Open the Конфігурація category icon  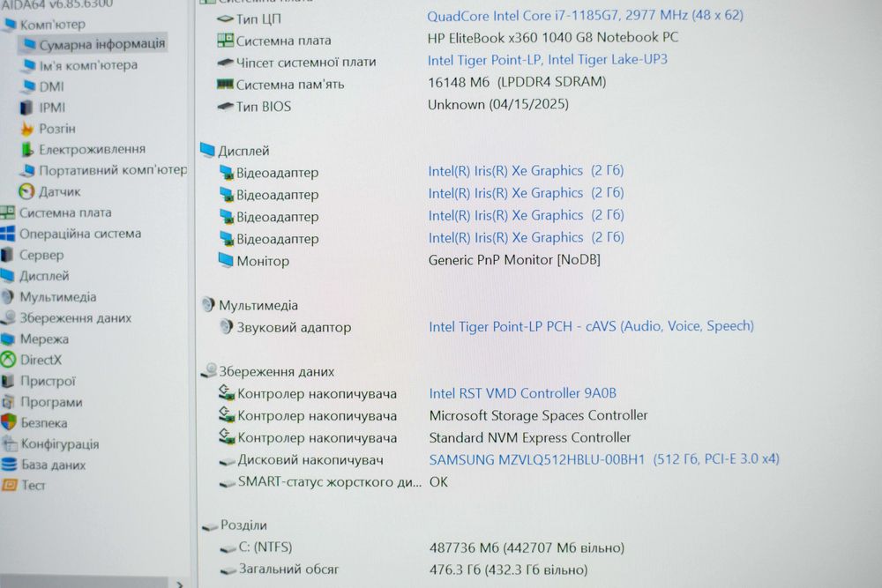click(10, 443)
